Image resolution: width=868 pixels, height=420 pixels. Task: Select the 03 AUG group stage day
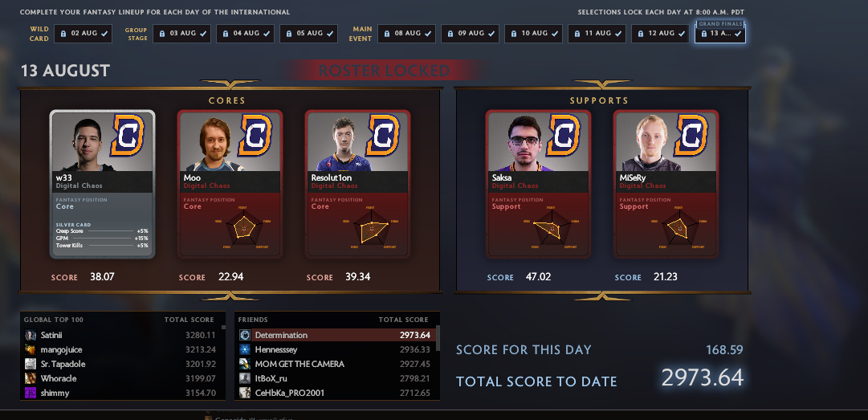coord(181,34)
